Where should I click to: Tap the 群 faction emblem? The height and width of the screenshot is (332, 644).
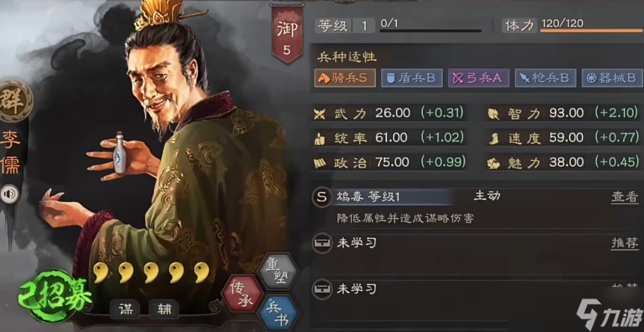coord(16,101)
